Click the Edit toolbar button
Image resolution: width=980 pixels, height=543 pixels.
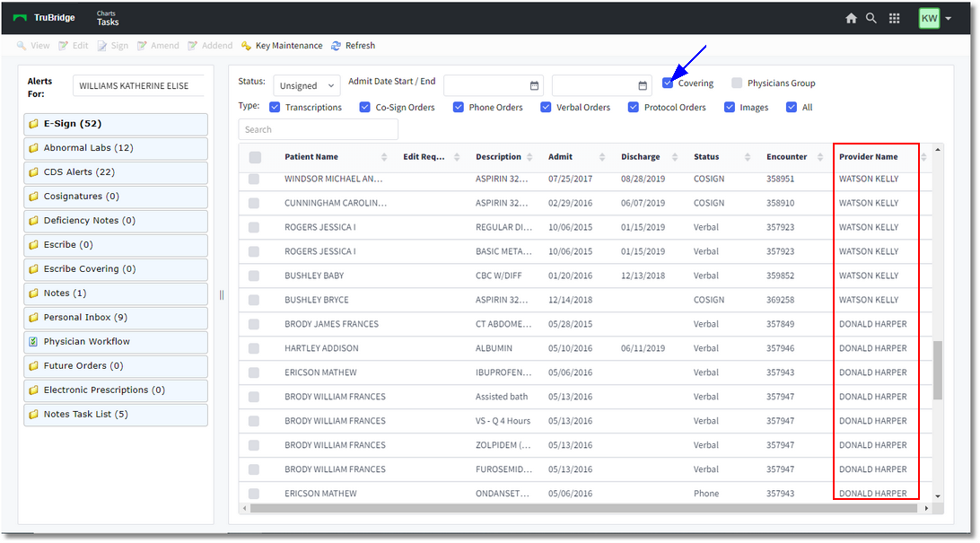pyautogui.click(x=73, y=46)
